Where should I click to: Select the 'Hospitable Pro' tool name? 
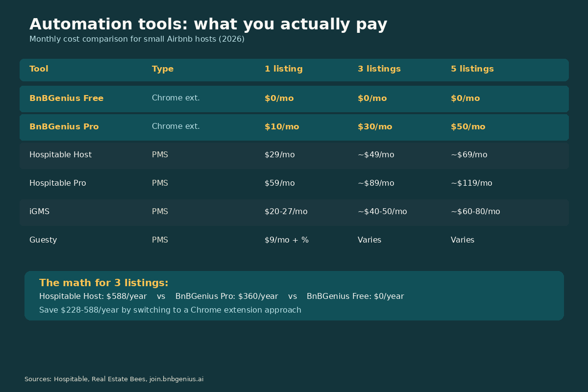point(58,183)
